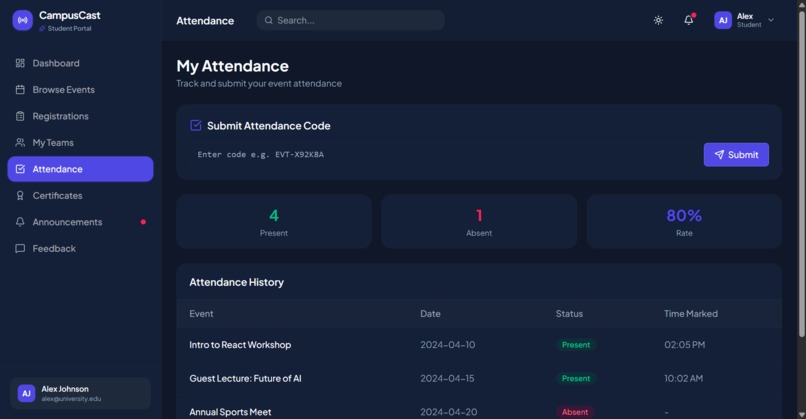Click the 80% Rate stat card
Image resolution: width=806 pixels, height=419 pixels.
pyautogui.click(x=684, y=222)
